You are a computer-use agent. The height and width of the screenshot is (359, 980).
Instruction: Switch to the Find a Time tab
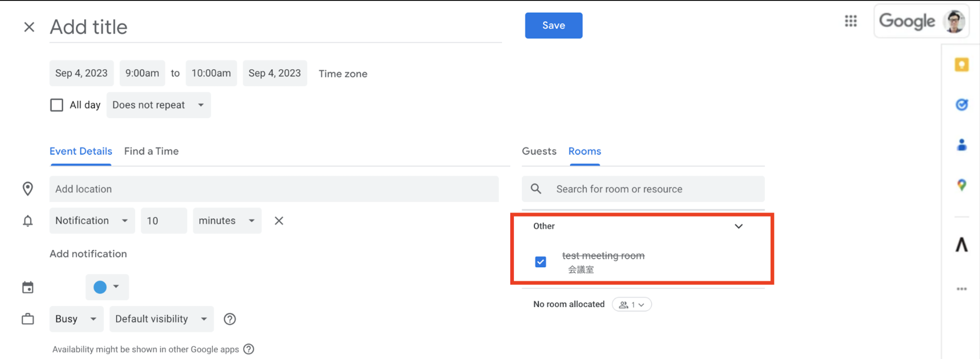point(151,151)
